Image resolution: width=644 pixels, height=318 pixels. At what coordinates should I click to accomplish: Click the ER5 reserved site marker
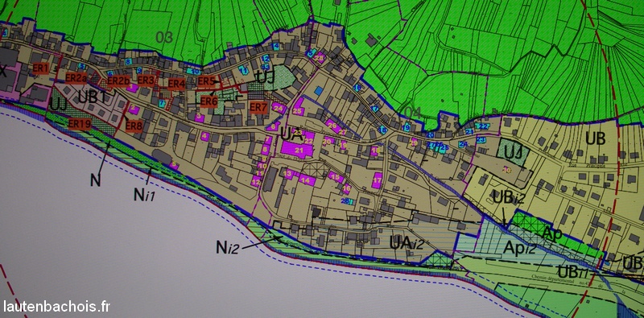pos(206,81)
